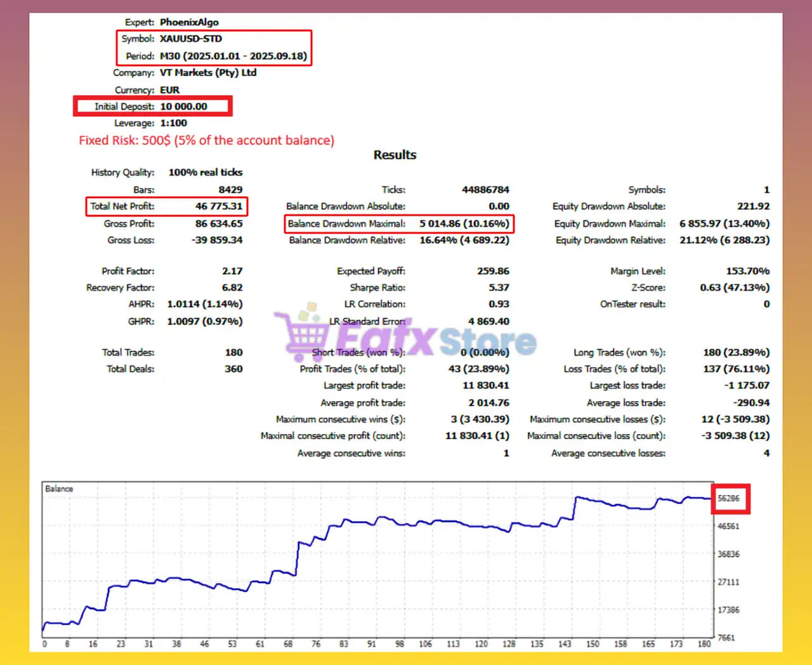812x665 pixels.
Task: Select the Company VT Markets (Pty) Ltd
Action: pos(208,72)
